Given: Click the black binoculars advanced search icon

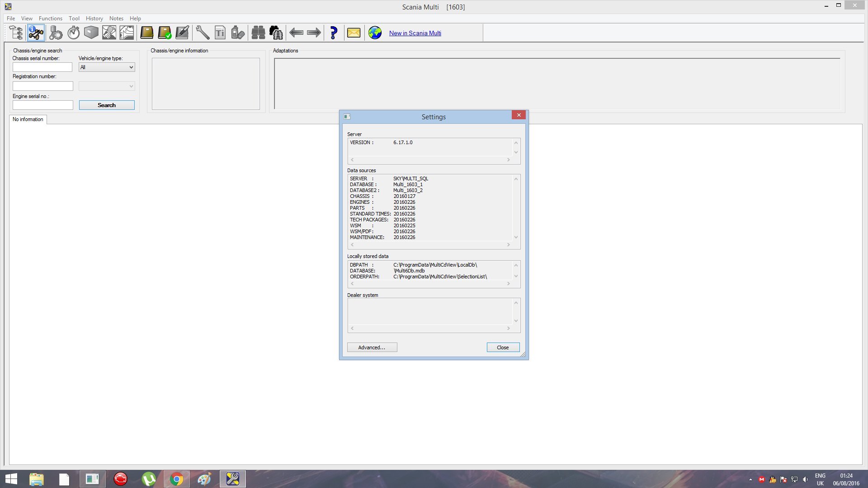Looking at the screenshot, I should [x=276, y=33].
